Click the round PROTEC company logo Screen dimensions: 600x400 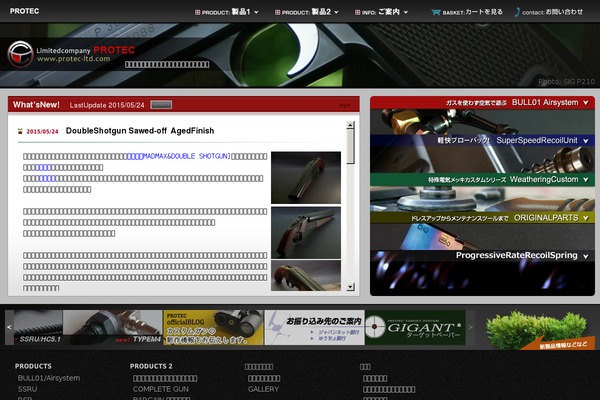pos(20,54)
